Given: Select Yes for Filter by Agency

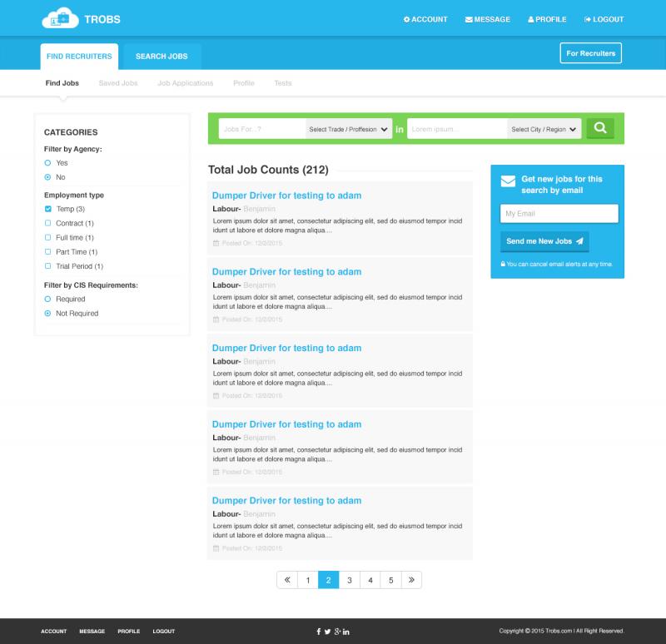Looking at the screenshot, I should [x=48, y=163].
